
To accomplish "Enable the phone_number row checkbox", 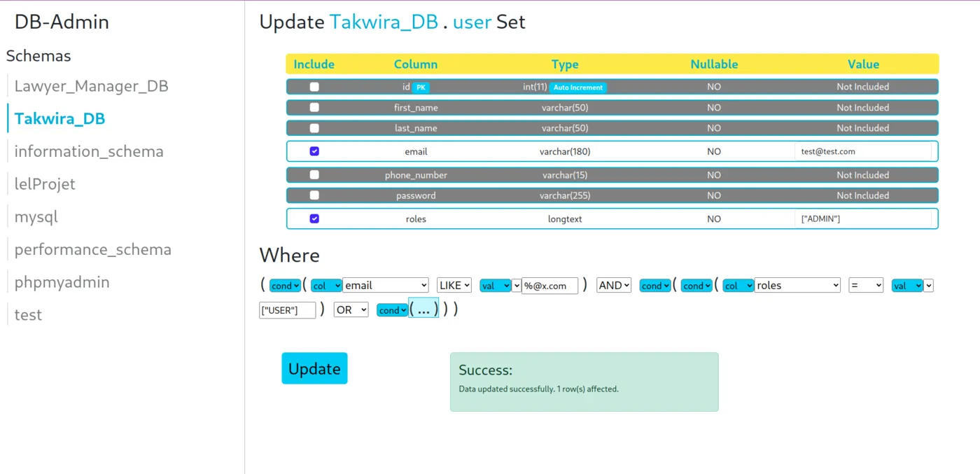I will tap(314, 175).
